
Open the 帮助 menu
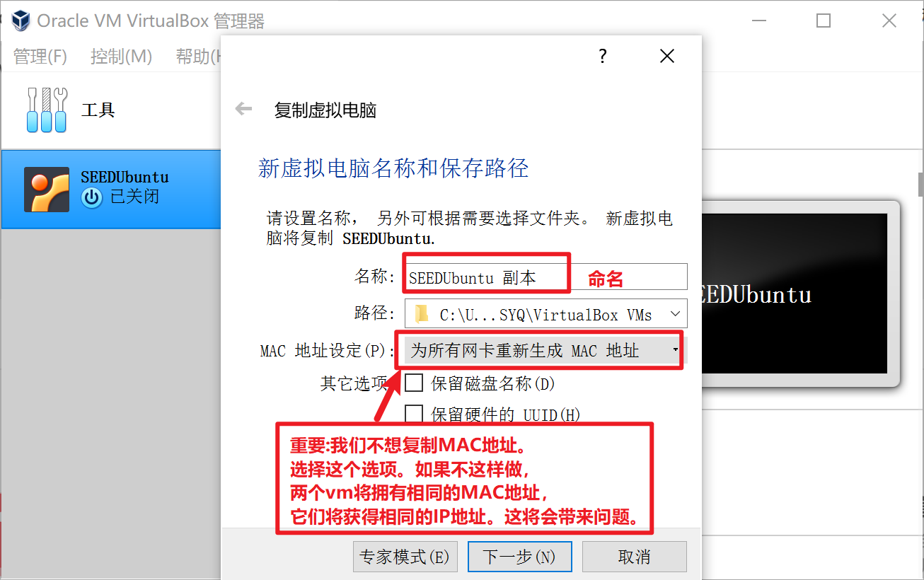[x=197, y=57]
